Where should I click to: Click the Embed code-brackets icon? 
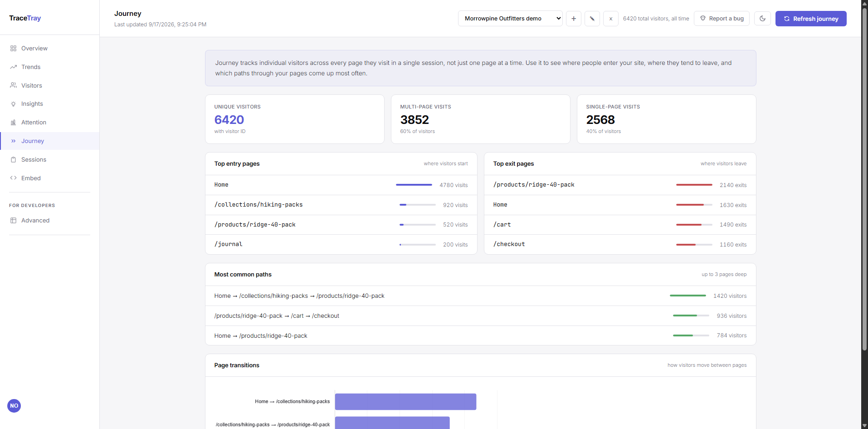[x=14, y=178]
